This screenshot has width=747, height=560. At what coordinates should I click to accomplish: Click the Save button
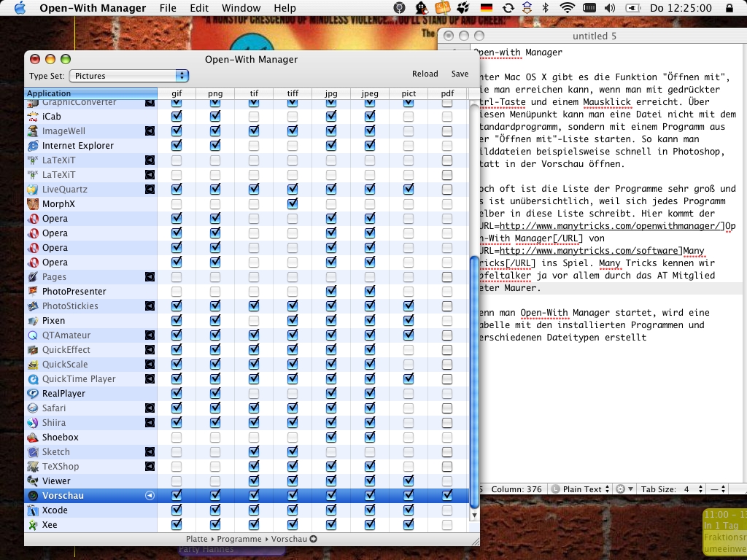(x=460, y=74)
